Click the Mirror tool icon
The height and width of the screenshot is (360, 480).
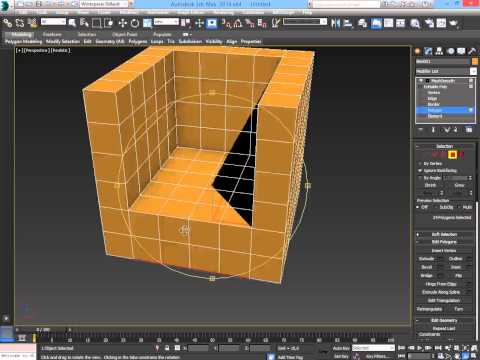tap(335, 23)
